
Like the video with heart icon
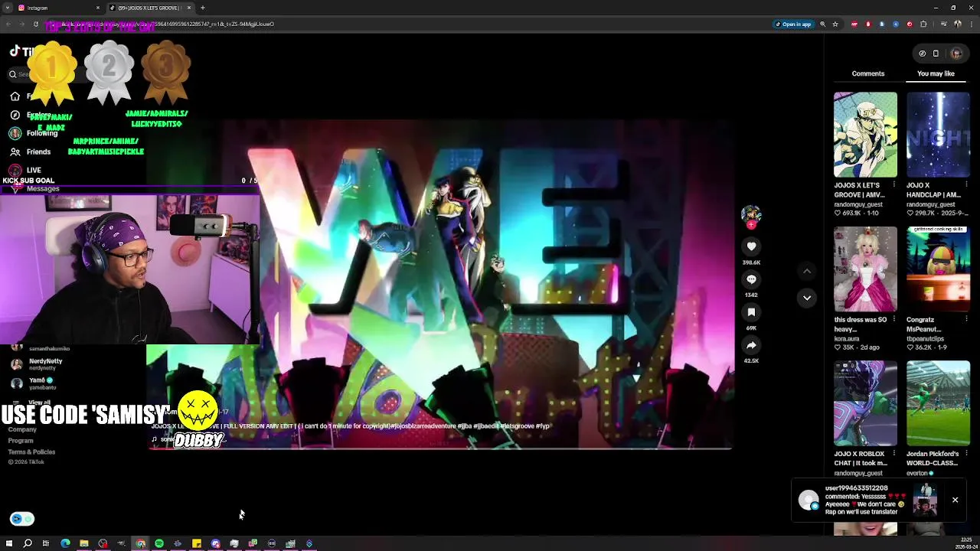click(x=751, y=246)
